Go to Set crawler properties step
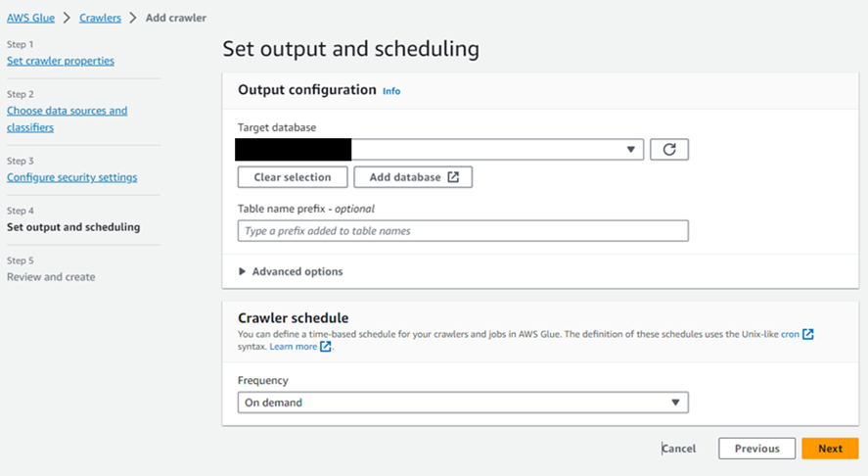 coord(61,61)
